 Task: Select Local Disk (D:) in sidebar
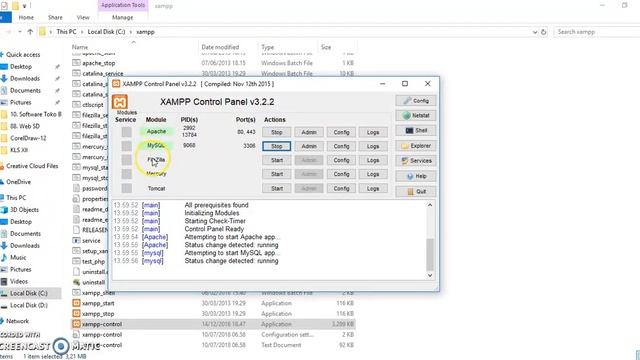coord(29,305)
